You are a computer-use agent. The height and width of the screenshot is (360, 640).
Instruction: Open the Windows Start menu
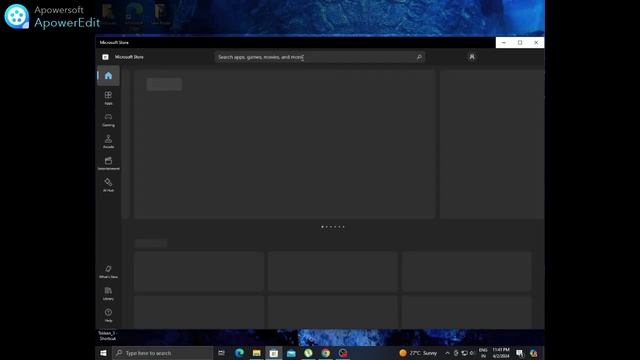pyautogui.click(x=103, y=353)
